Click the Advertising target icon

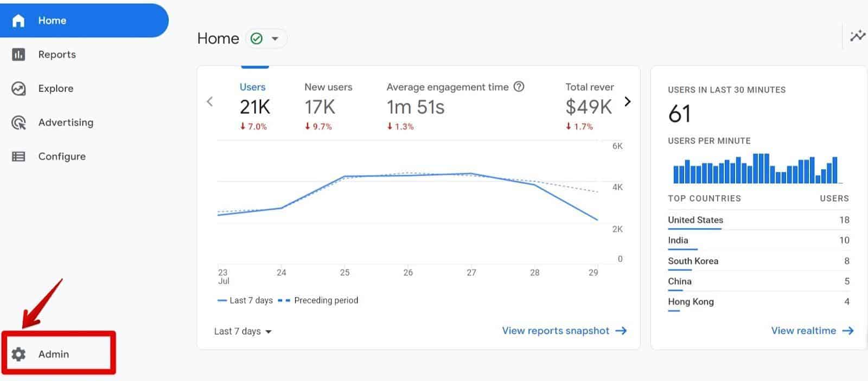click(x=18, y=123)
